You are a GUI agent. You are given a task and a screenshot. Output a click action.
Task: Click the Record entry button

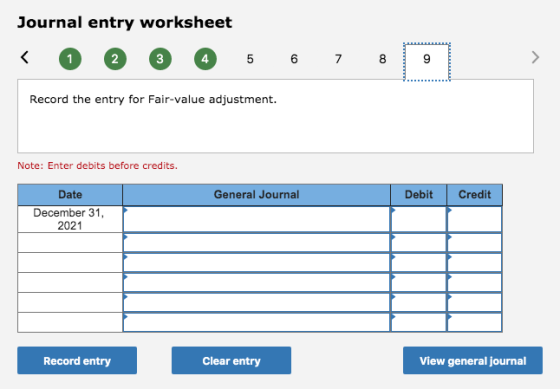pos(77,360)
